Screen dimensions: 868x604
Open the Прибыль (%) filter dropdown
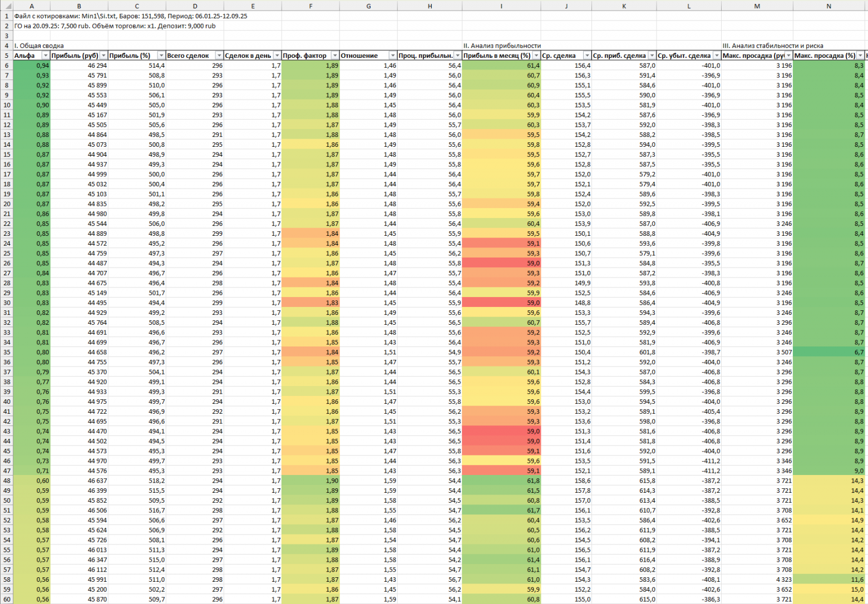pyautogui.click(x=161, y=56)
